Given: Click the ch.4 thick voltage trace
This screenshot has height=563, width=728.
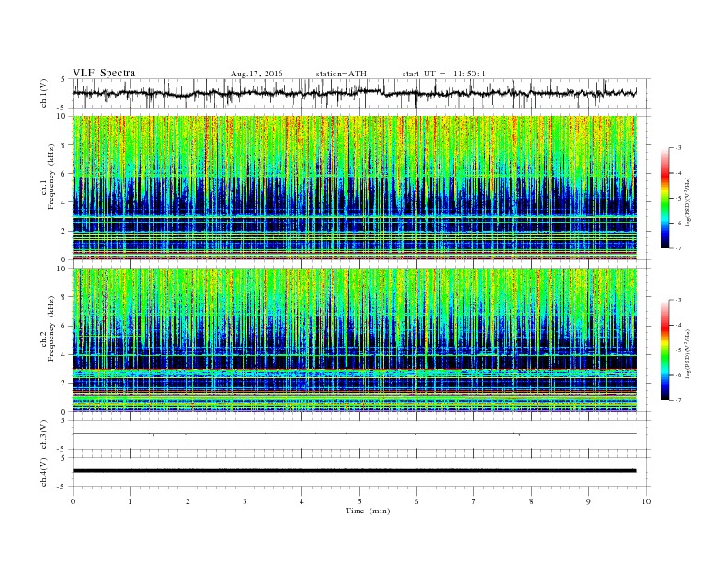Looking at the screenshot, I should coord(355,471).
